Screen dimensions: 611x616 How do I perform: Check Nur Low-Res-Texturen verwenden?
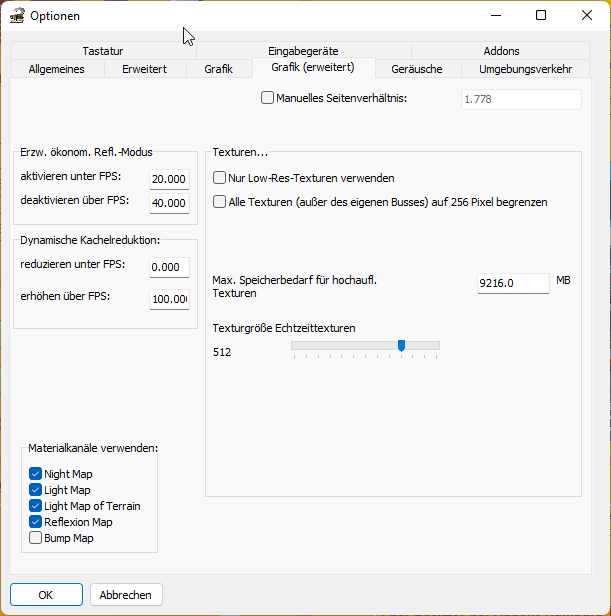(220, 178)
